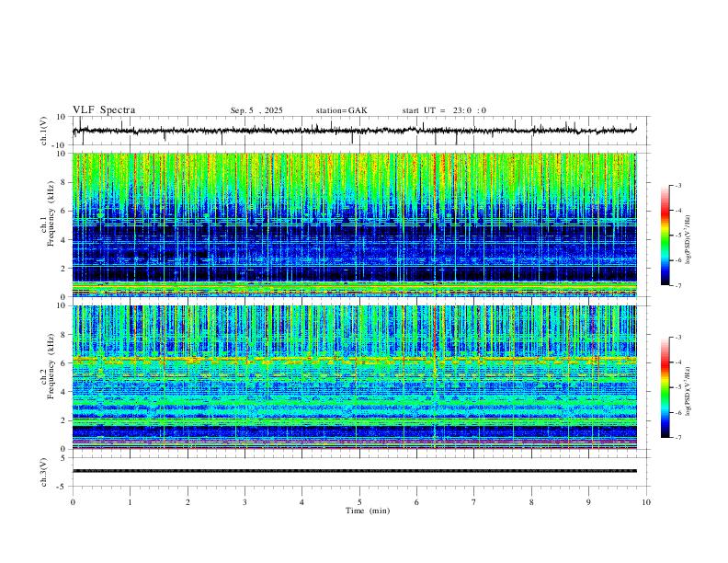Image resolution: width=728 pixels, height=563 pixels.
Task: Click the "3" tick on the time axis
Action: pyautogui.click(x=245, y=502)
